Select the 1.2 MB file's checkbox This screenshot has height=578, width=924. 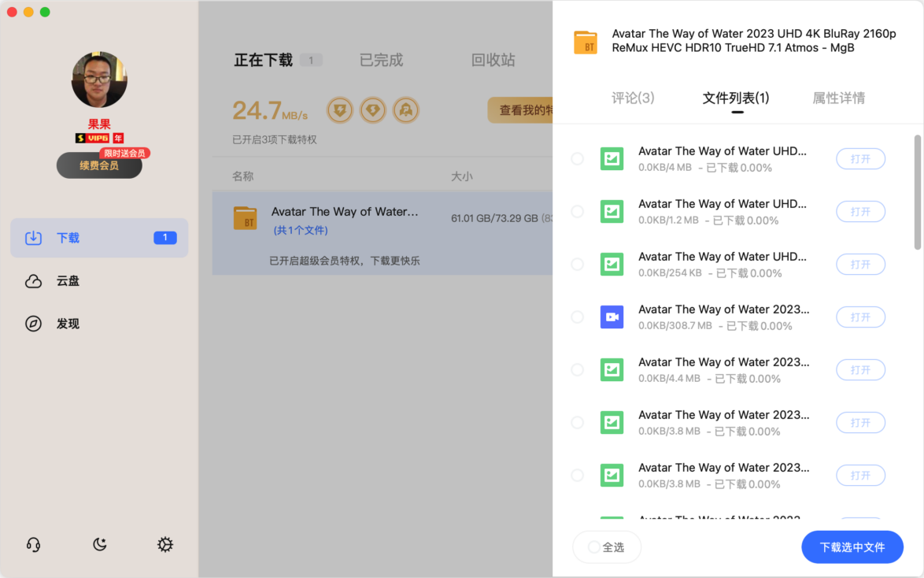578,212
